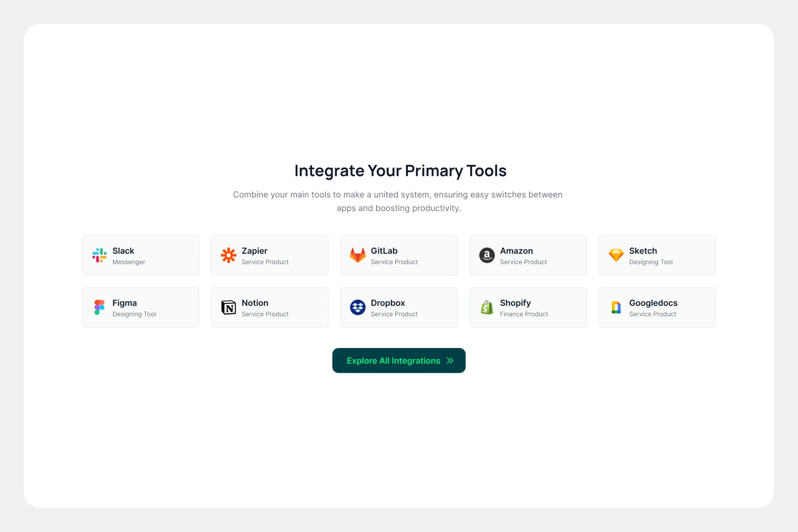Click the Dropbox logo icon
Image resolution: width=798 pixels, height=532 pixels.
pos(357,307)
